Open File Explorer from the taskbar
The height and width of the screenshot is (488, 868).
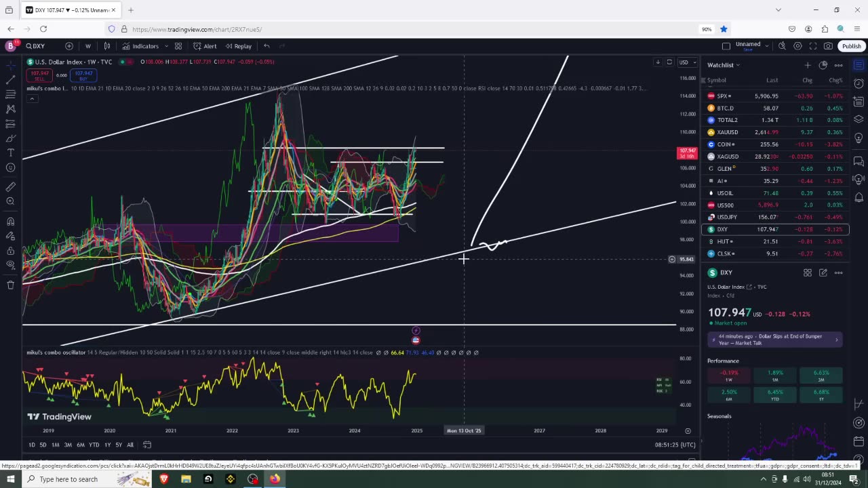click(186, 479)
